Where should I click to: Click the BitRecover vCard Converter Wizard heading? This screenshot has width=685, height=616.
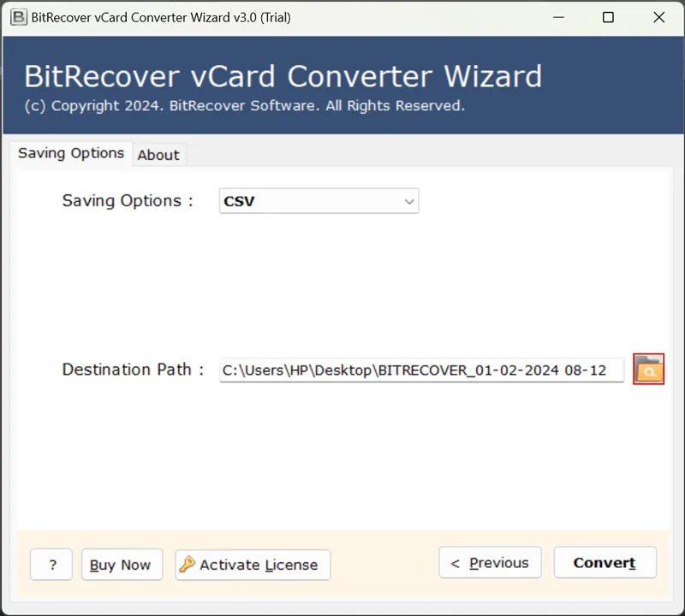283,76
